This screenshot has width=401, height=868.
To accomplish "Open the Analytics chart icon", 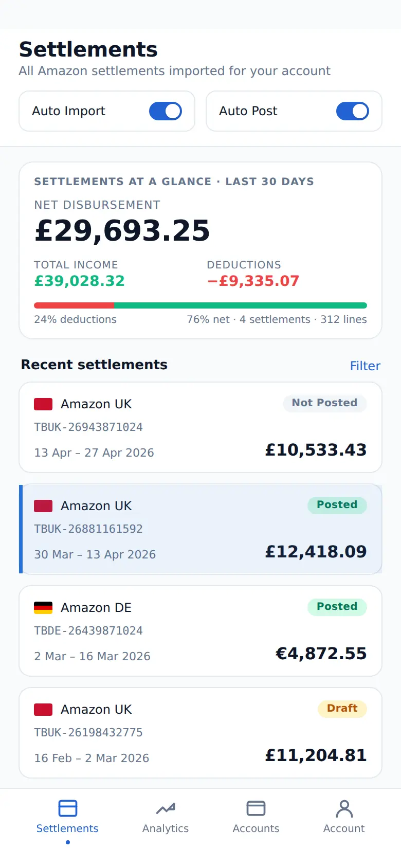I will [166, 808].
